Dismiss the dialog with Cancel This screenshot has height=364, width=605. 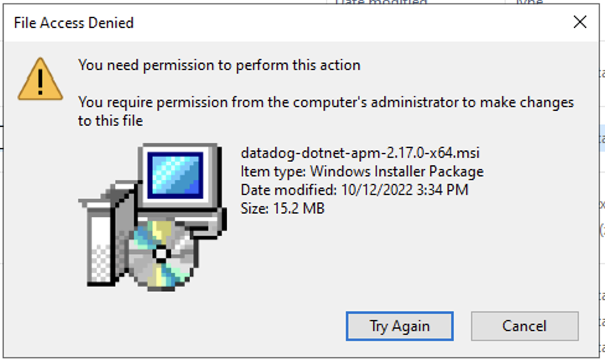coord(524,326)
